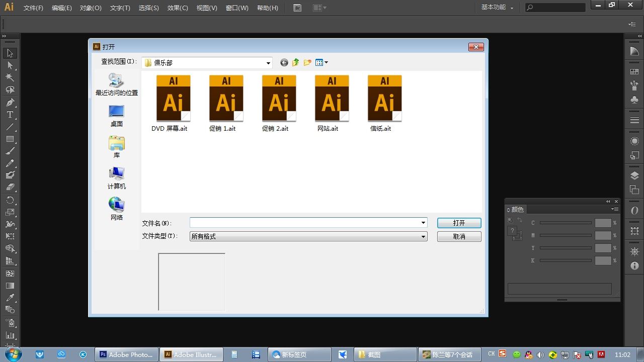The image size is (644, 362).
Task: Select the Pen tool
Action: coord(10,102)
